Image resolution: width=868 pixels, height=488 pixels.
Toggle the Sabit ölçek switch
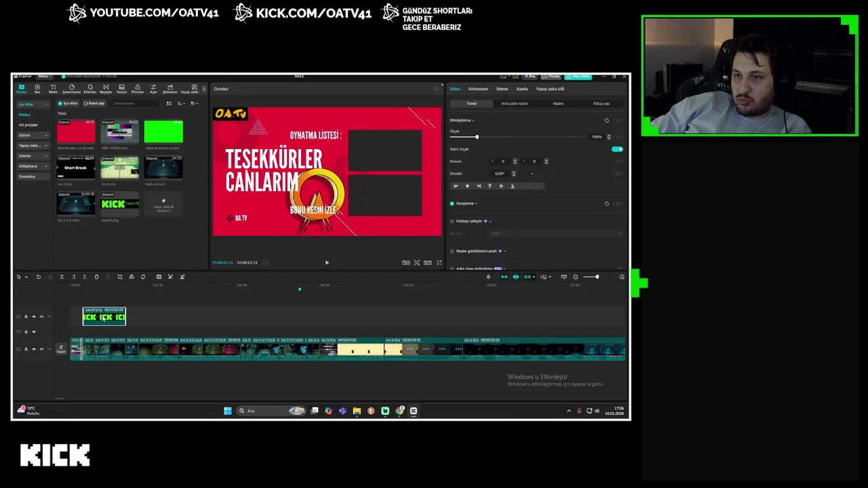click(617, 149)
